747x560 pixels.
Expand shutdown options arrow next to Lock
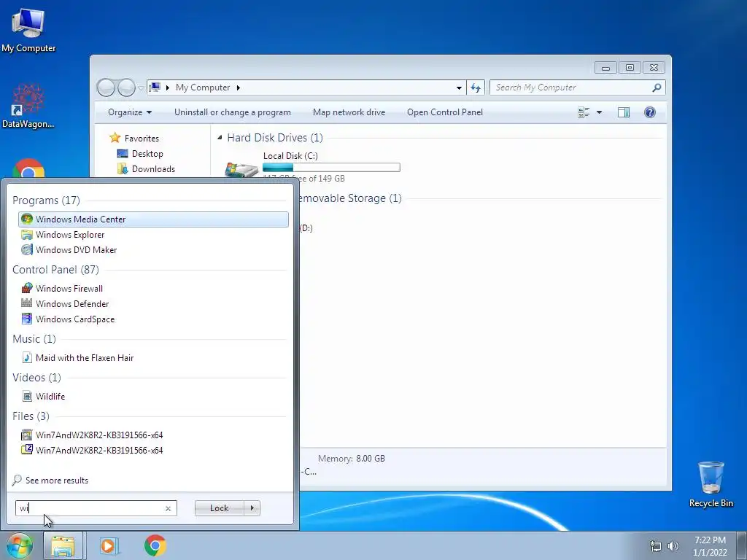[252, 508]
